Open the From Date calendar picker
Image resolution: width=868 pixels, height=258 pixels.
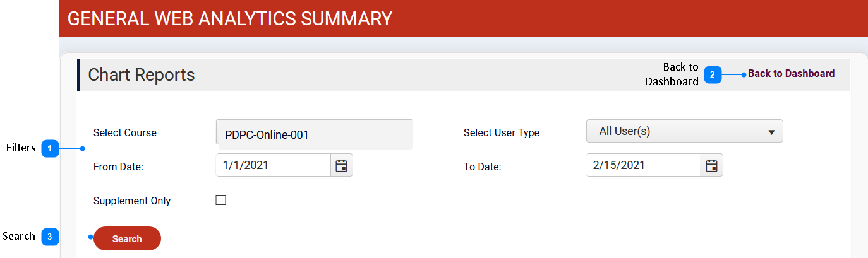pyautogui.click(x=341, y=165)
